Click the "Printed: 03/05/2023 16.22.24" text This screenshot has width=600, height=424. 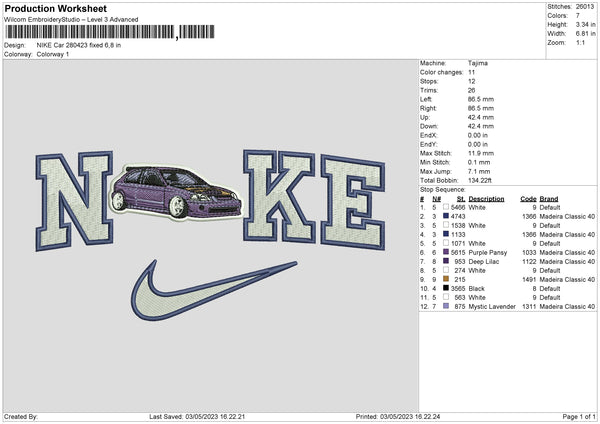pyautogui.click(x=398, y=417)
